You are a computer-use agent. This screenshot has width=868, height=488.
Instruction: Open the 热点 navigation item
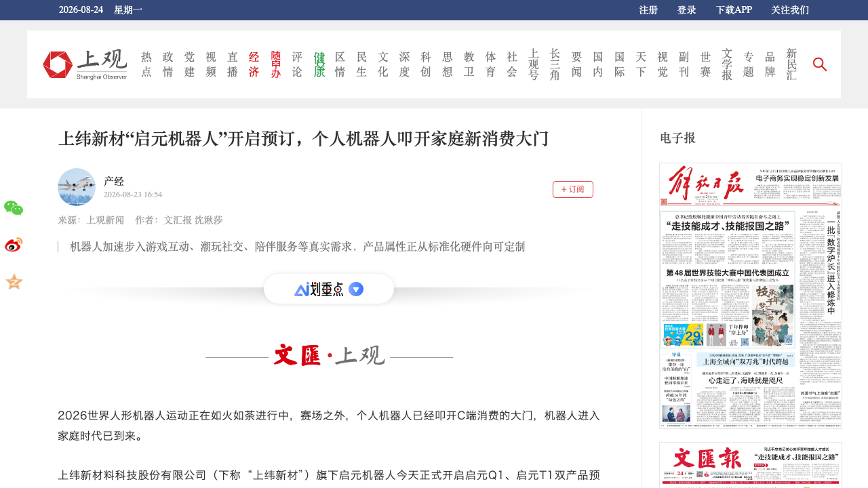[146, 64]
